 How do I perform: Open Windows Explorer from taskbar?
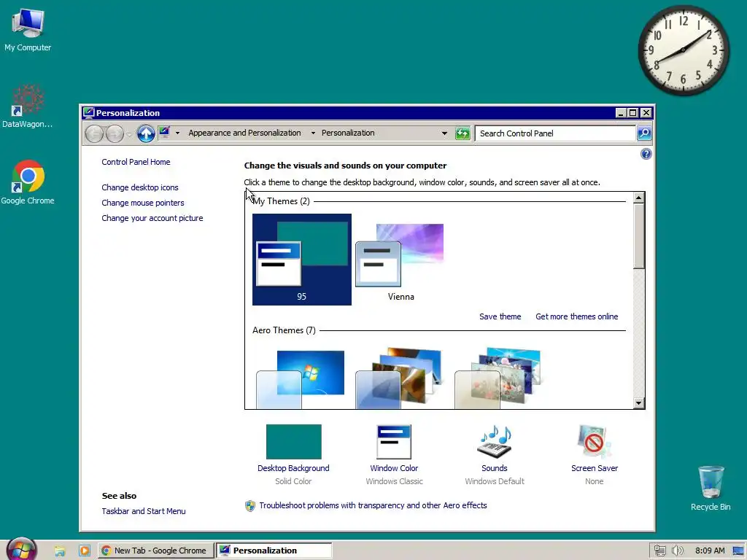point(60,551)
